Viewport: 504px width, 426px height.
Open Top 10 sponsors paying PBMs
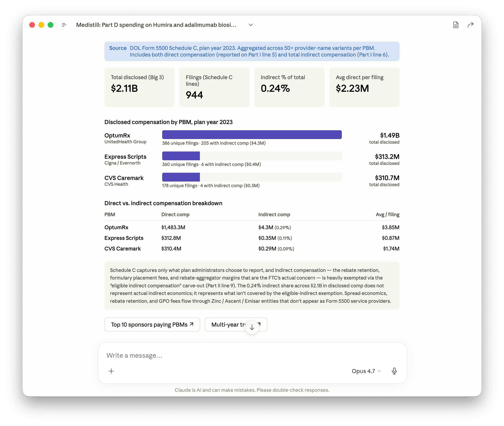tap(152, 325)
